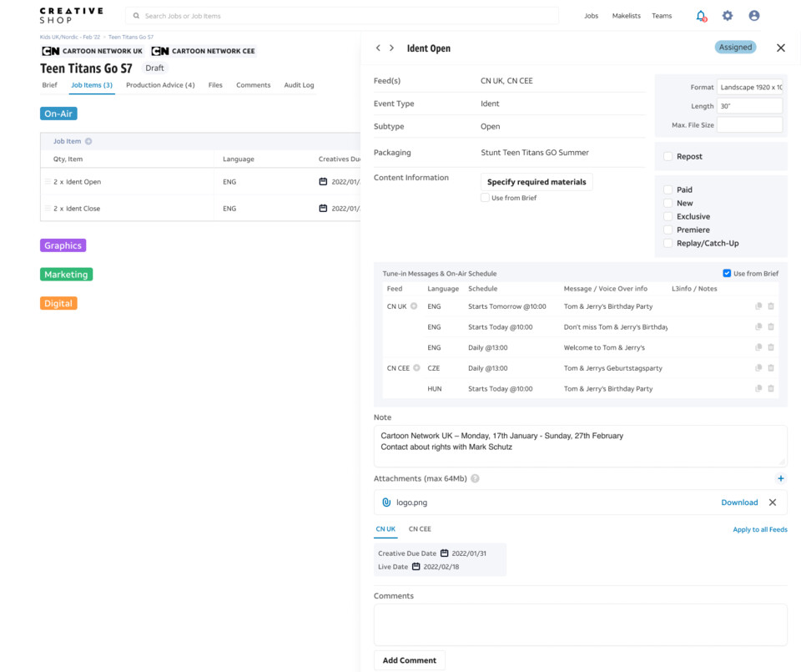Enable the Repost checkbox
Screen dimensions: 801x672
click(667, 156)
